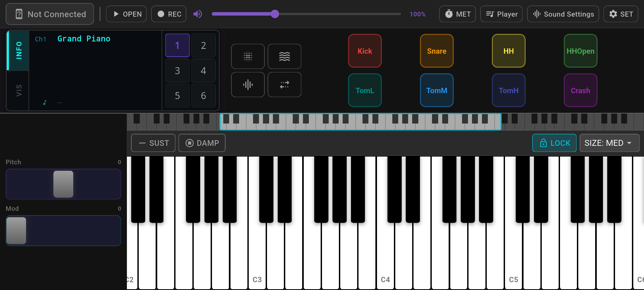Select channel slot 6
The image size is (644, 290).
(x=203, y=96)
